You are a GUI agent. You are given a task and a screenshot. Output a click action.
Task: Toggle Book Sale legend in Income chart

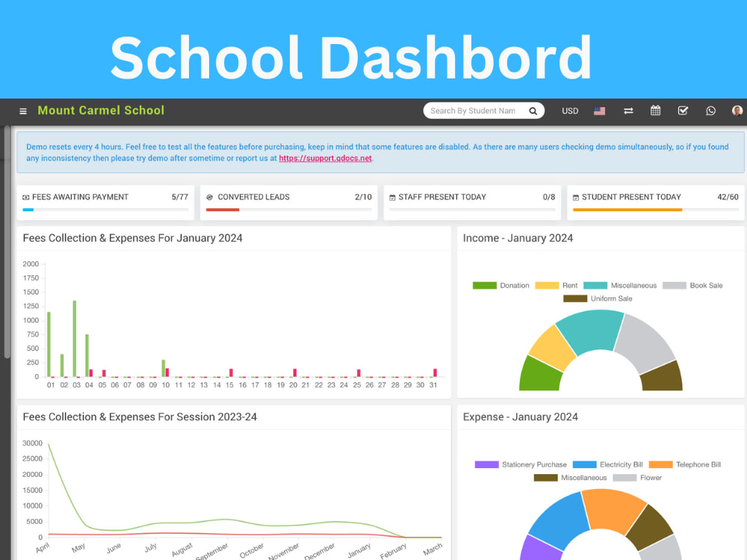point(692,285)
